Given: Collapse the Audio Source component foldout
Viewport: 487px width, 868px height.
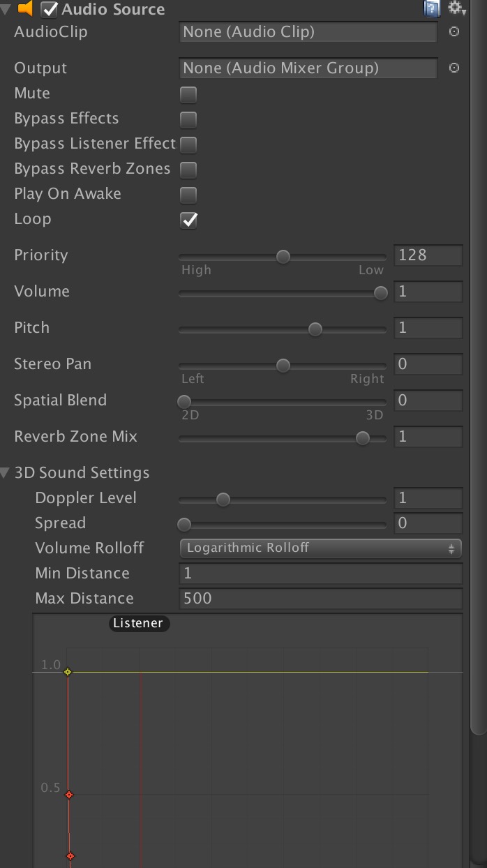Looking at the screenshot, I should (6, 9).
